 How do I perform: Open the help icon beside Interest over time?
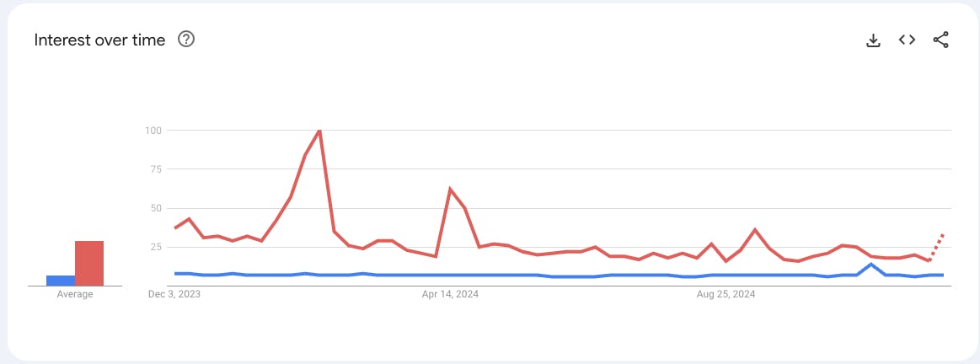[x=186, y=40]
